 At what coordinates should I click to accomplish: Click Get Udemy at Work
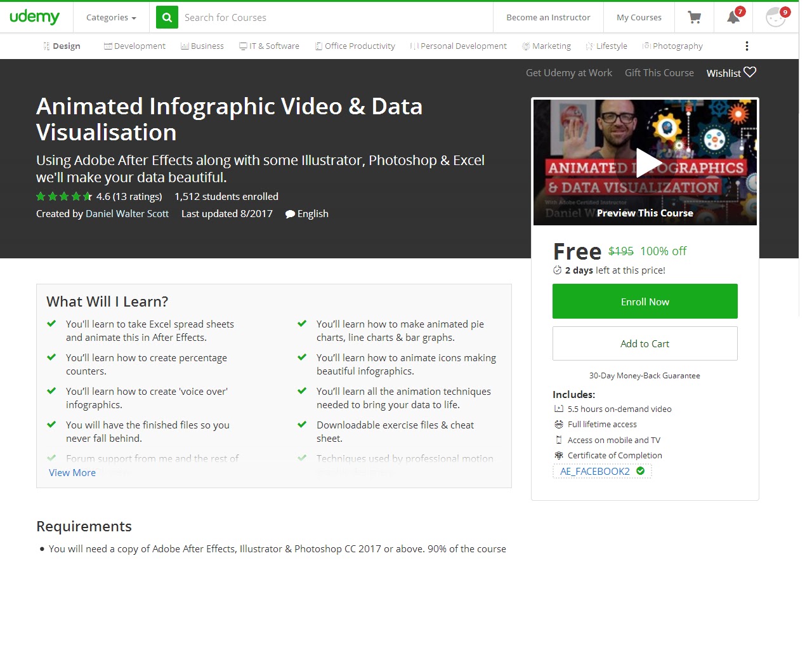tap(569, 73)
